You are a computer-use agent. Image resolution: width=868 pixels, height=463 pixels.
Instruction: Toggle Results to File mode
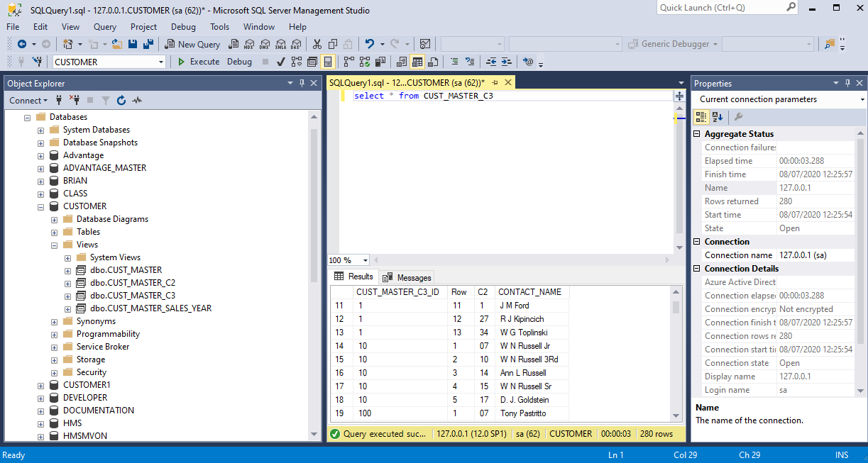coord(433,62)
